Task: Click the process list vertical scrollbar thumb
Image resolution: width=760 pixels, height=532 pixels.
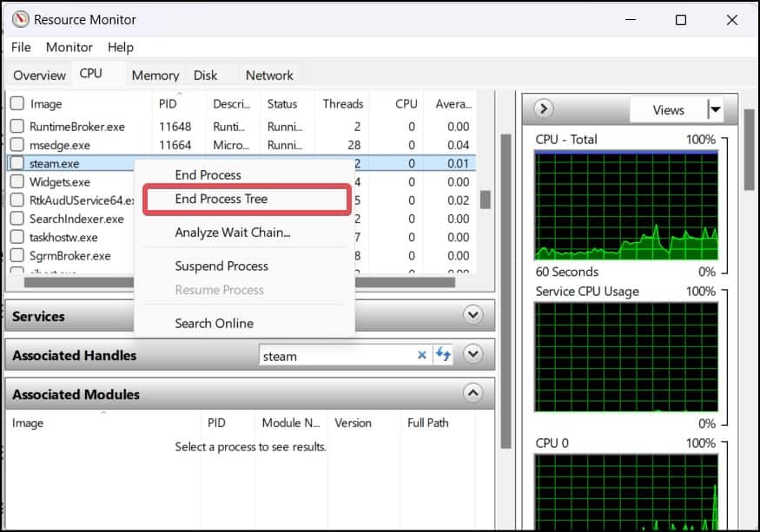Action: [x=486, y=200]
